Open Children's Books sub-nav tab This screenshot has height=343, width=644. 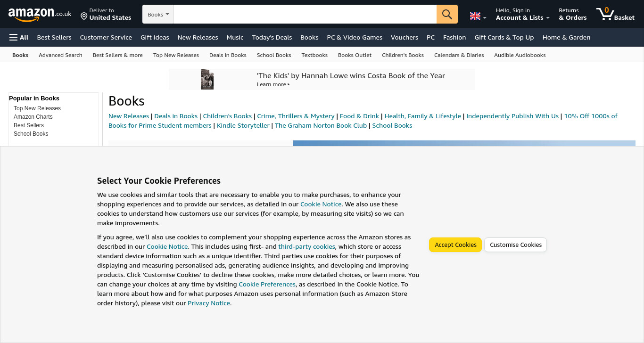pyautogui.click(x=403, y=55)
